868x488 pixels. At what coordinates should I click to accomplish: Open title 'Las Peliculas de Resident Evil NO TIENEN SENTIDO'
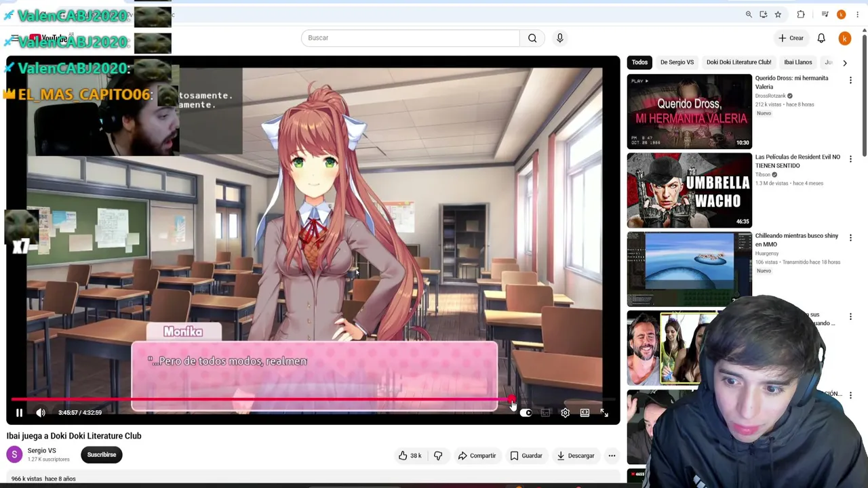(797, 161)
